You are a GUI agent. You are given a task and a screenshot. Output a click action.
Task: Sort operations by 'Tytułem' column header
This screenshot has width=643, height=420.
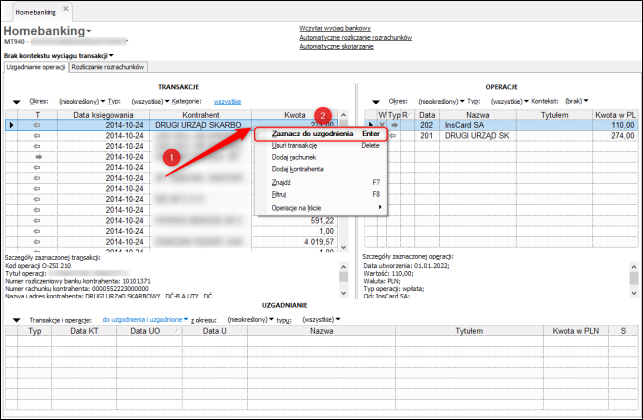click(554, 115)
